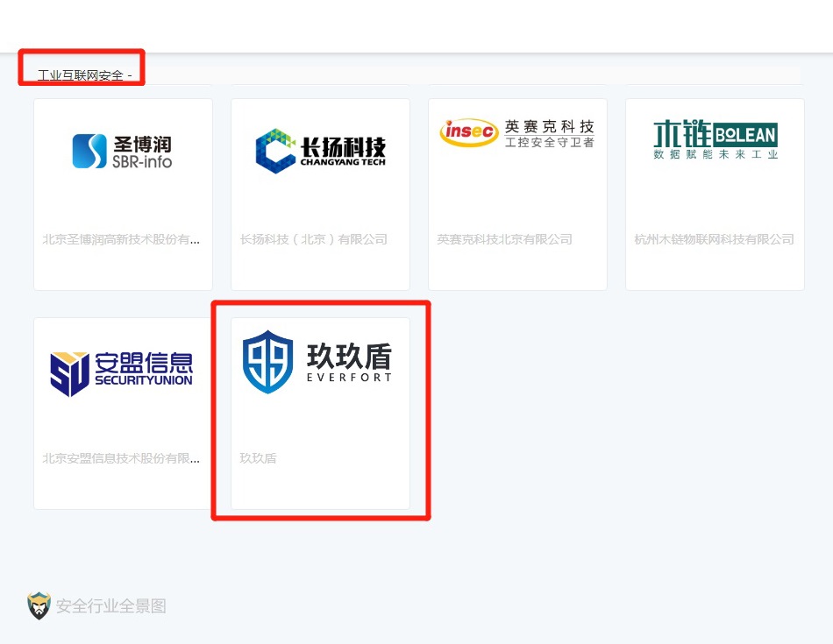This screenshot has height=644, width=833.
Task: Open 北京安盟信息技术股份有限 company name
Action: (121, 458)
